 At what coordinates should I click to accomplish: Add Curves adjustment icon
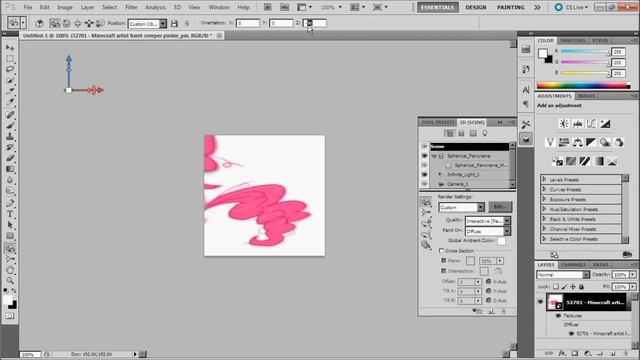(591, 123)
